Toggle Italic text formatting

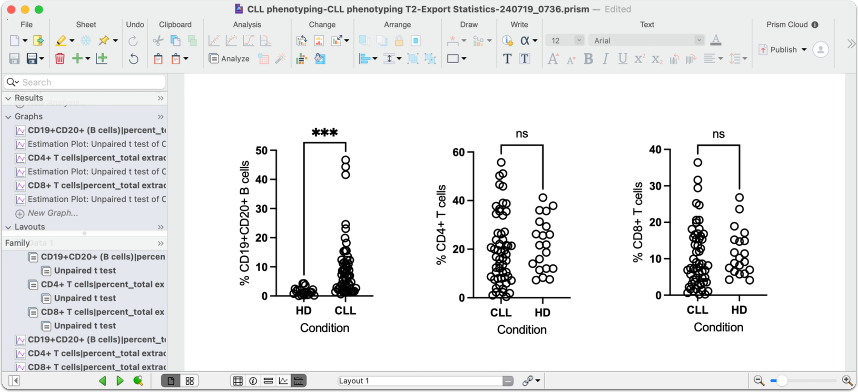coord(605,59)
